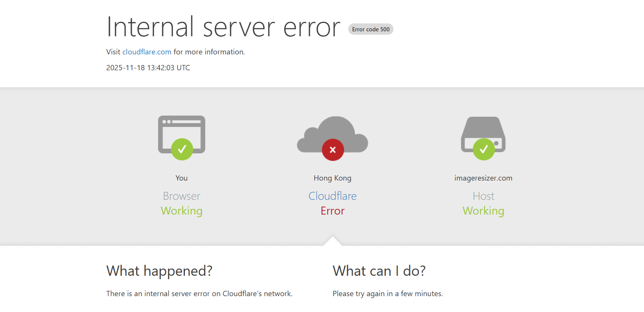Select the Internal server error heading

tap(223, 27)
